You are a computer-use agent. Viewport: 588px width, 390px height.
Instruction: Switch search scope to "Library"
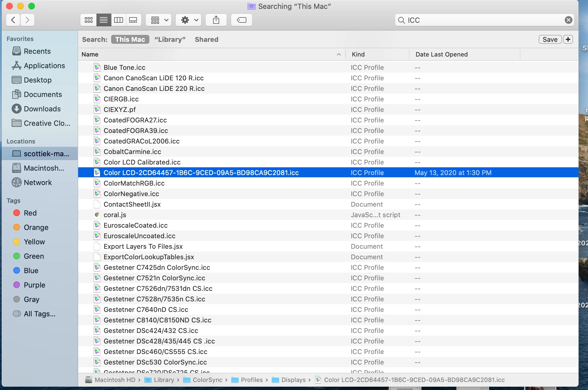point(170,39)
